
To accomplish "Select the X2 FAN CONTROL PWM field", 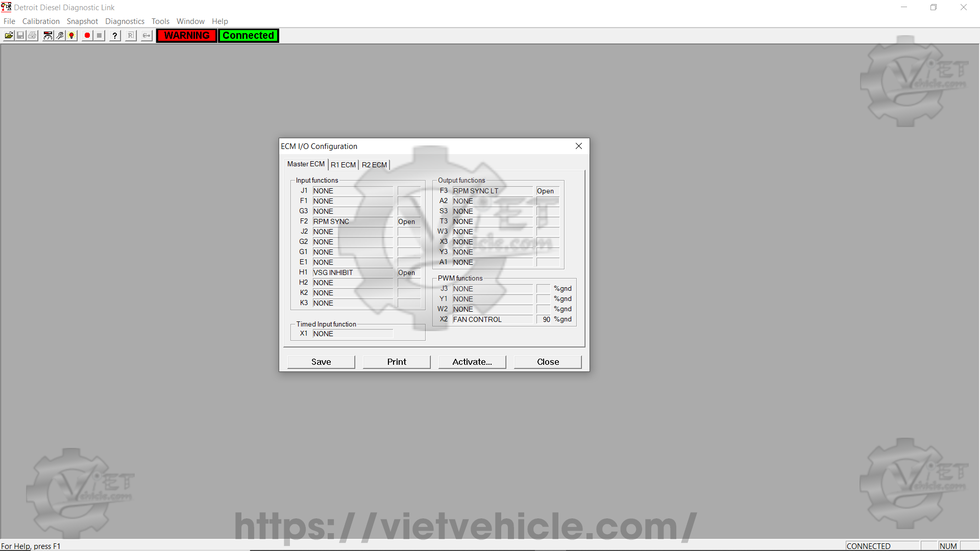I will (492, 319).
